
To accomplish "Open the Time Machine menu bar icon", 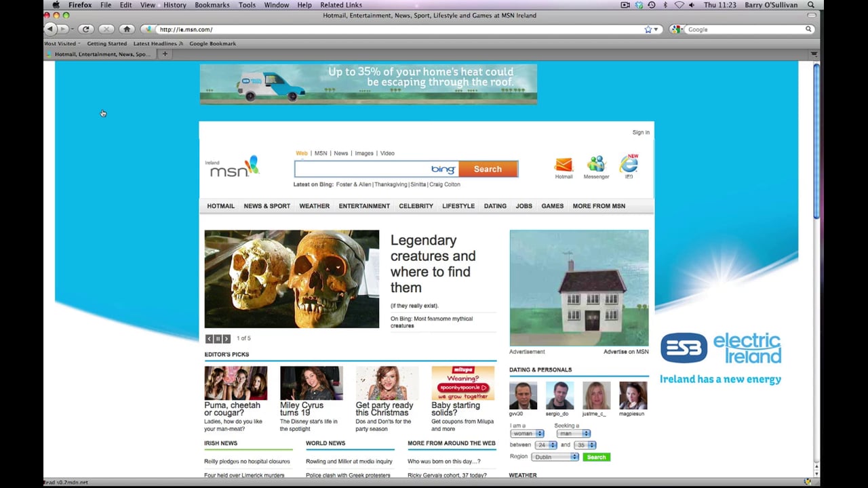I will click(x=652, y=5).
